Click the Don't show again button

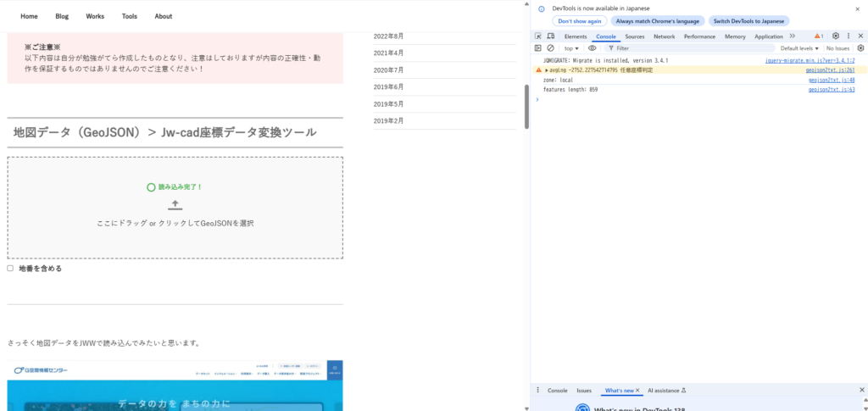pyautogui.click(x=580, y=21)
